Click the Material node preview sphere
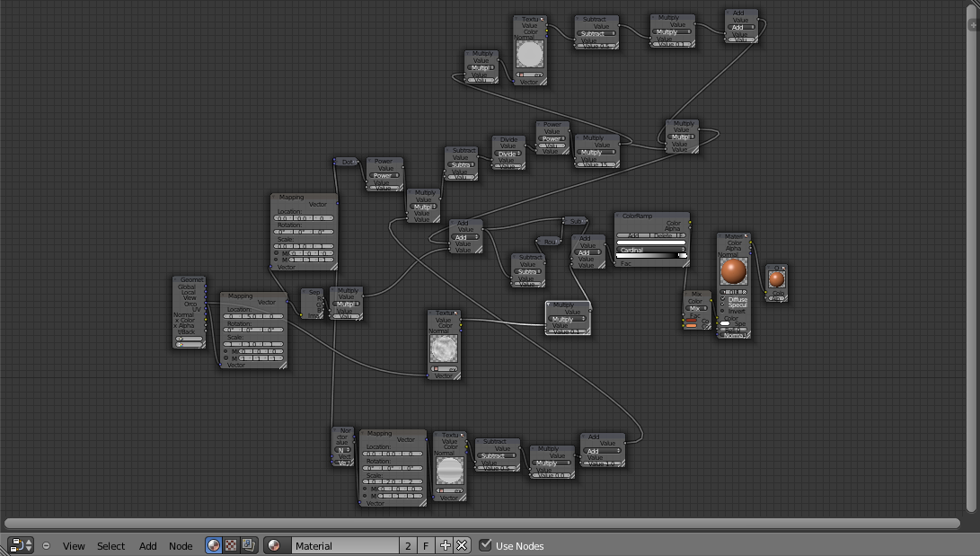This screenshot has width=980, height=556. tap(734, 272)
